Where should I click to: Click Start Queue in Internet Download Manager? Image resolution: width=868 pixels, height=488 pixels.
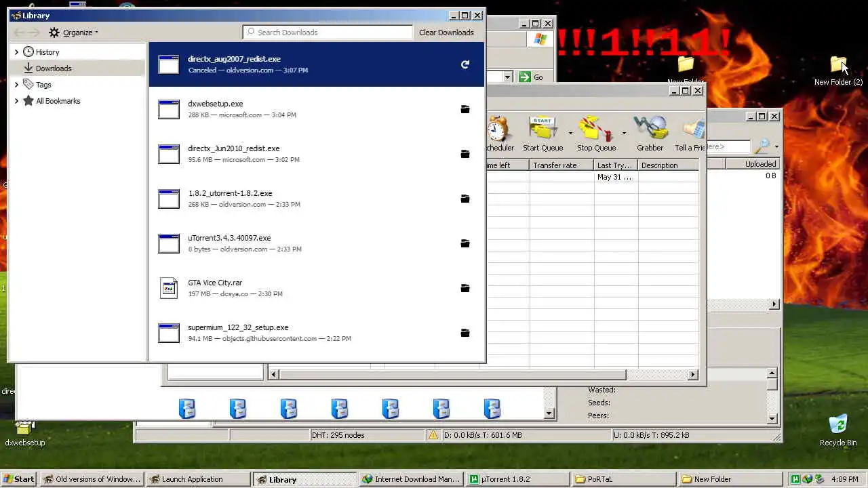point(542,134)
